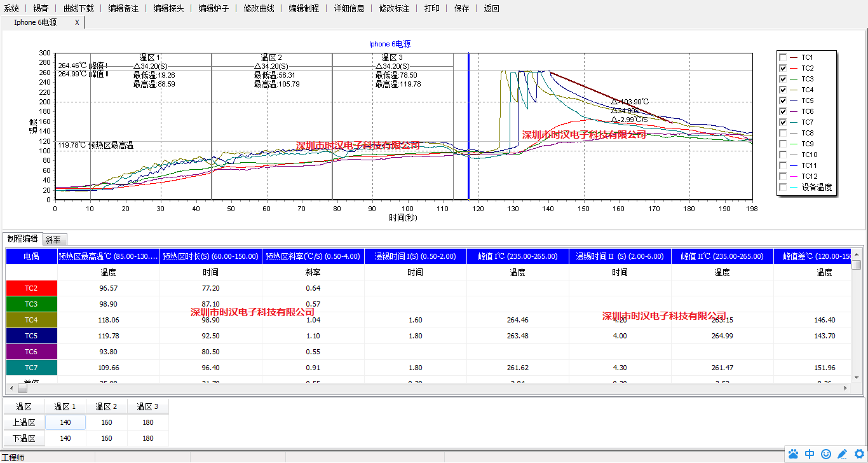The width and height of the screenshot is (868, 463).
Task: Open the 系统 menu
Action: click(11, 8)
